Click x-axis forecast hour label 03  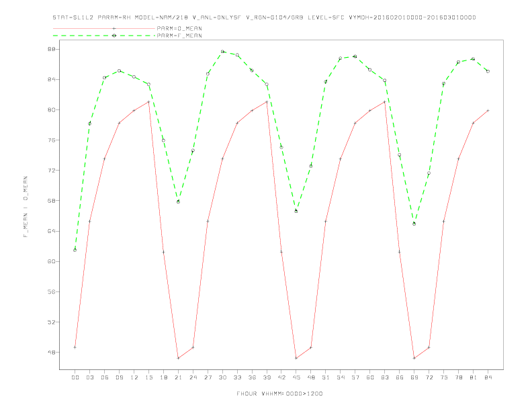coord(89,377)
